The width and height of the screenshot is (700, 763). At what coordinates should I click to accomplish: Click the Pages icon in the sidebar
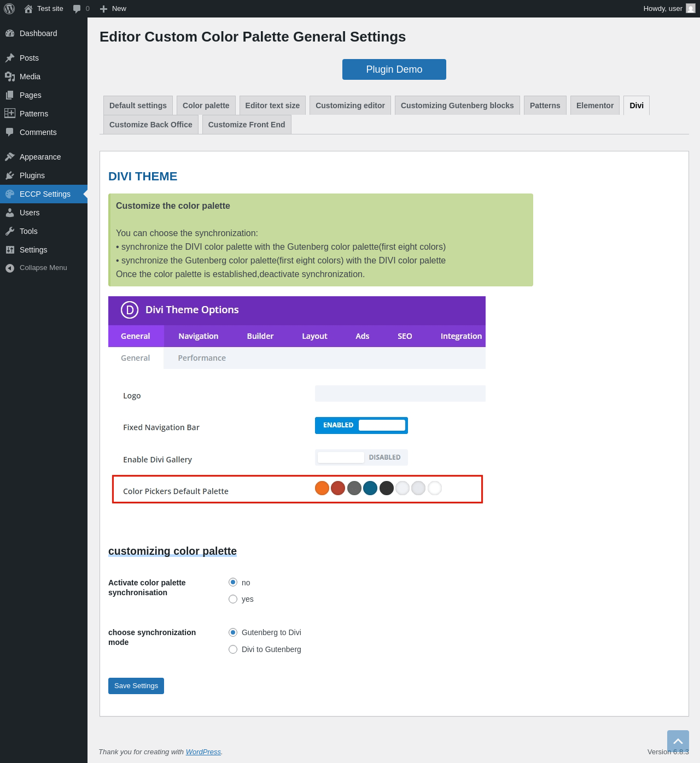(10, 95)
